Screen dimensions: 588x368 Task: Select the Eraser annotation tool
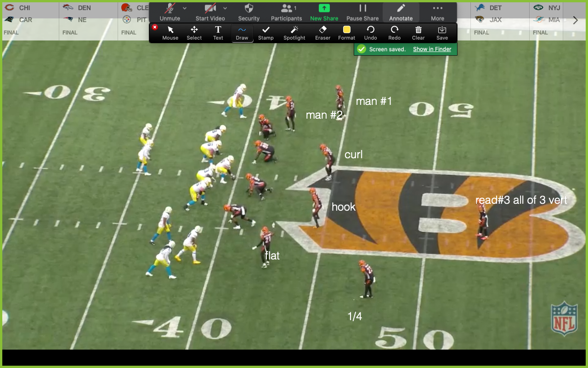(x=322, y=33)
